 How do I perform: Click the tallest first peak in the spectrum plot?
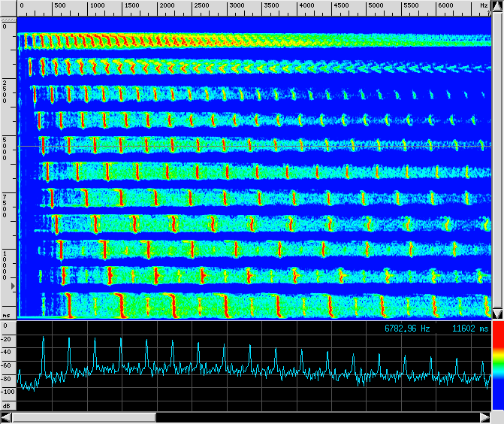(x=44, y=340)
